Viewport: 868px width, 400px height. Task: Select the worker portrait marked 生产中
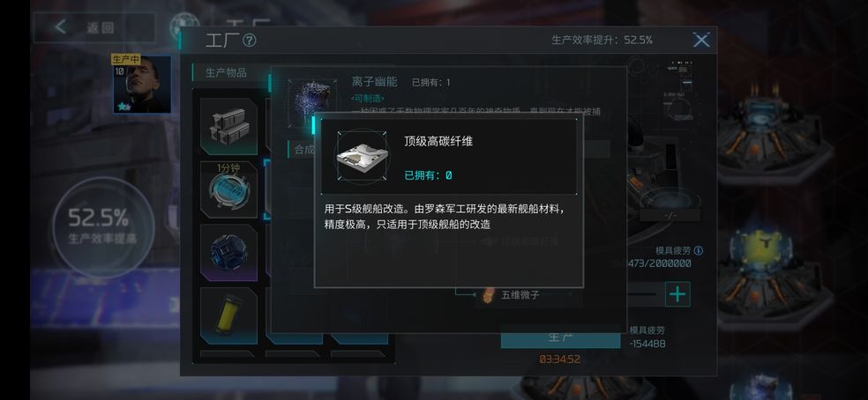(142, 84)
